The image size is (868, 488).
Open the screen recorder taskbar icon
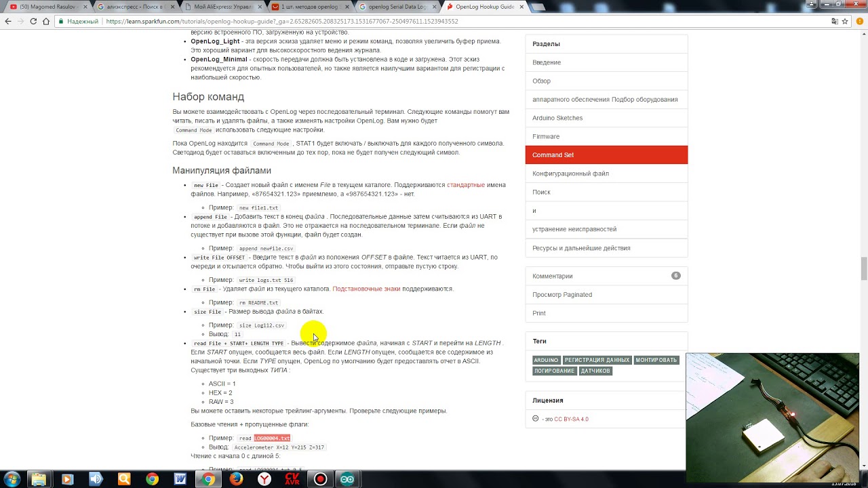pos(320,479)
